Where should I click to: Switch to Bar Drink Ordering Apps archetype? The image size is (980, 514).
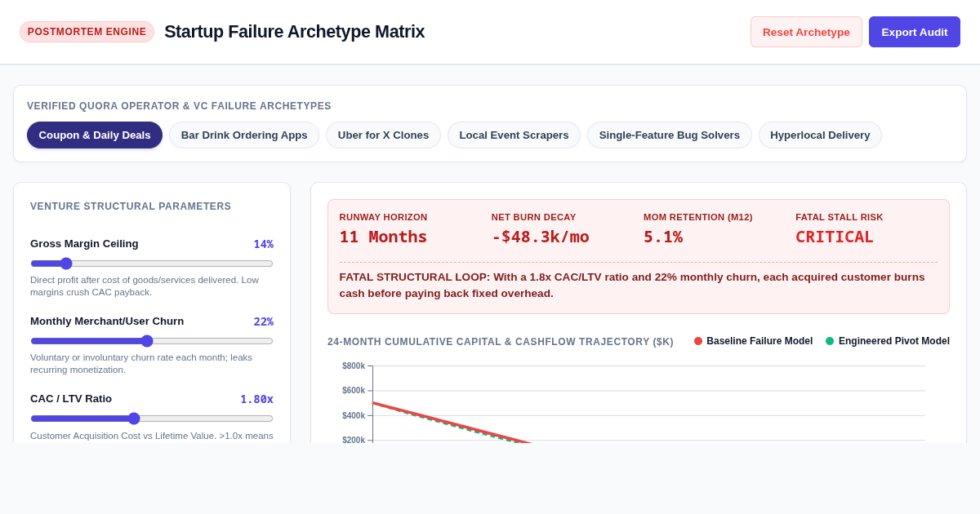click(x=244, y=135)
